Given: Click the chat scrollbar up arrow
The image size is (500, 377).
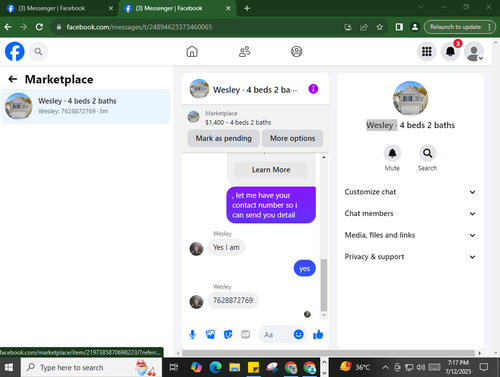Looking at the screenshot, I should [324, 157].
